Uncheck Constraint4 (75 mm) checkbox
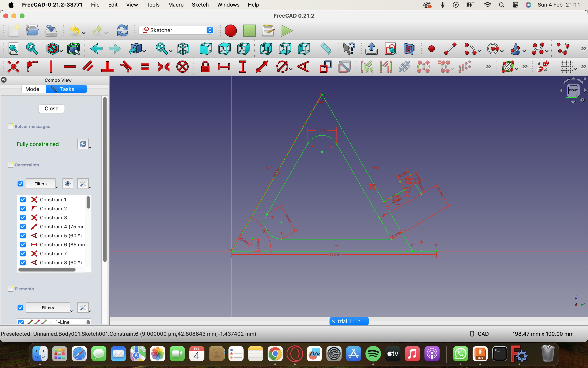588x368 pixels. pyautogui.click(x=23, y=227)
